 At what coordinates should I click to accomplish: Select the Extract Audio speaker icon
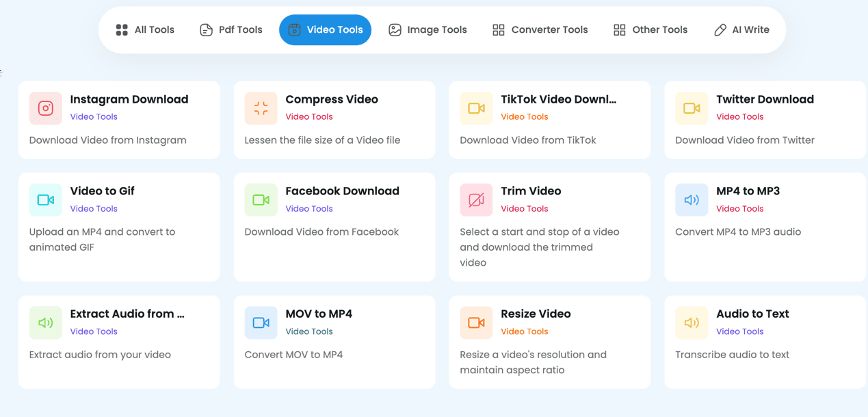(x=45, y=322)
